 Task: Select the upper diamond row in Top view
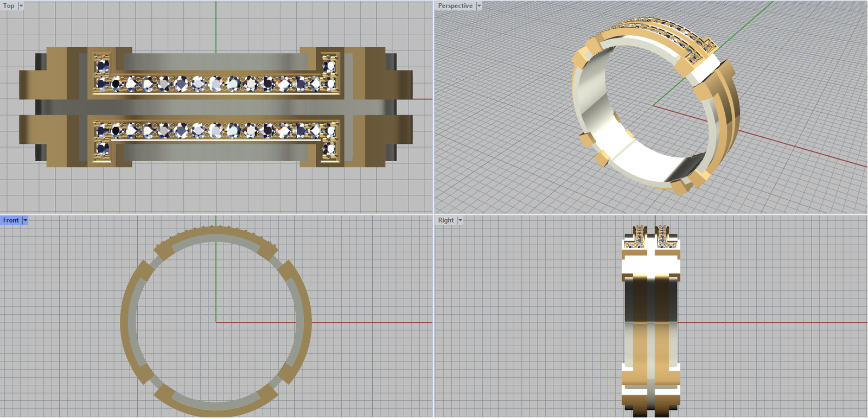point(217,84)
